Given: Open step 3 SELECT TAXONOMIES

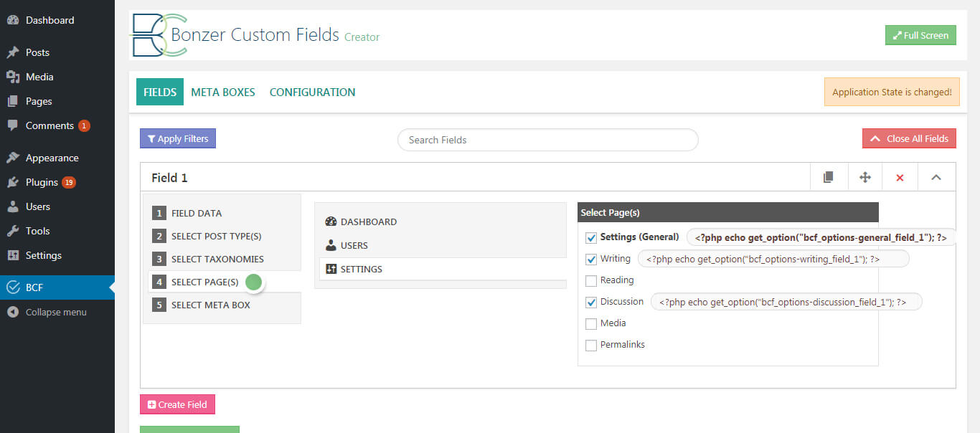Looking at the screenshot, I should (x=222, y=259).
